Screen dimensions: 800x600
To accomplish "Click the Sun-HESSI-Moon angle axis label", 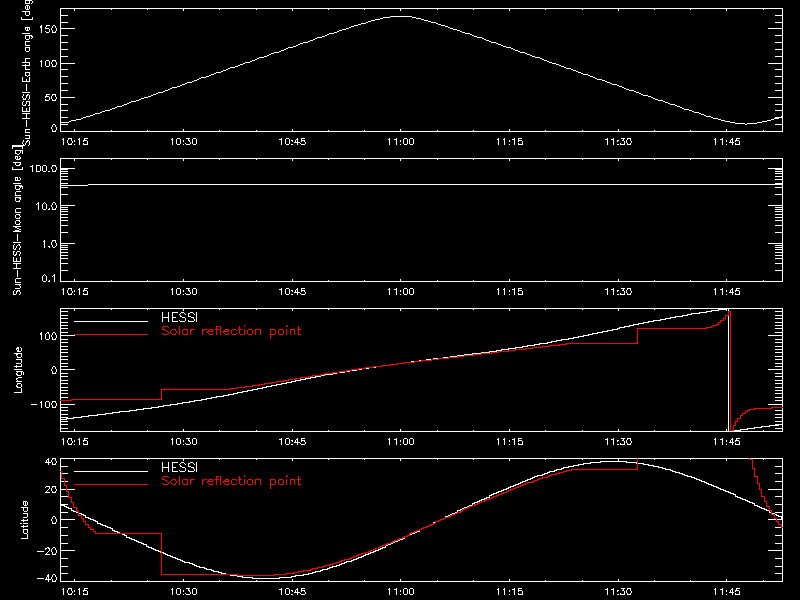I will tap(17, 220).
